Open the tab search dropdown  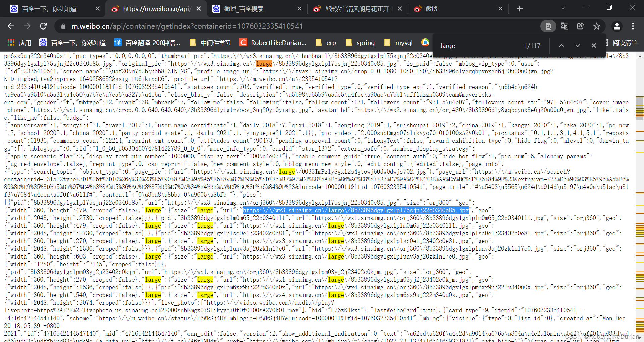click(x=563, y=7)
